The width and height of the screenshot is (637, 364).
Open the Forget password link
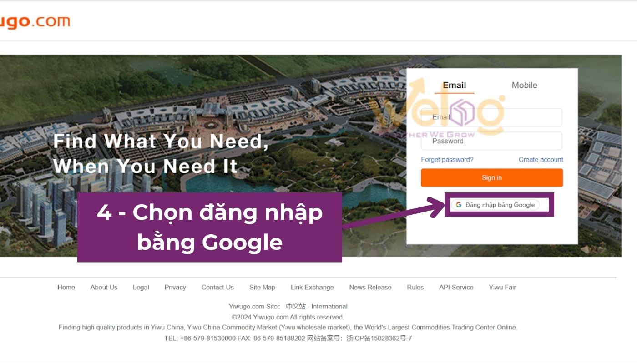pyautogui.click(x=447, y=160)
